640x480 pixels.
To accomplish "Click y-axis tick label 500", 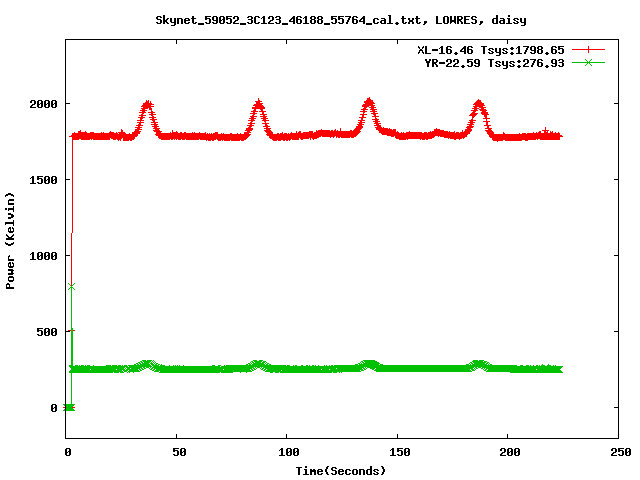I will tap(47, 332).
